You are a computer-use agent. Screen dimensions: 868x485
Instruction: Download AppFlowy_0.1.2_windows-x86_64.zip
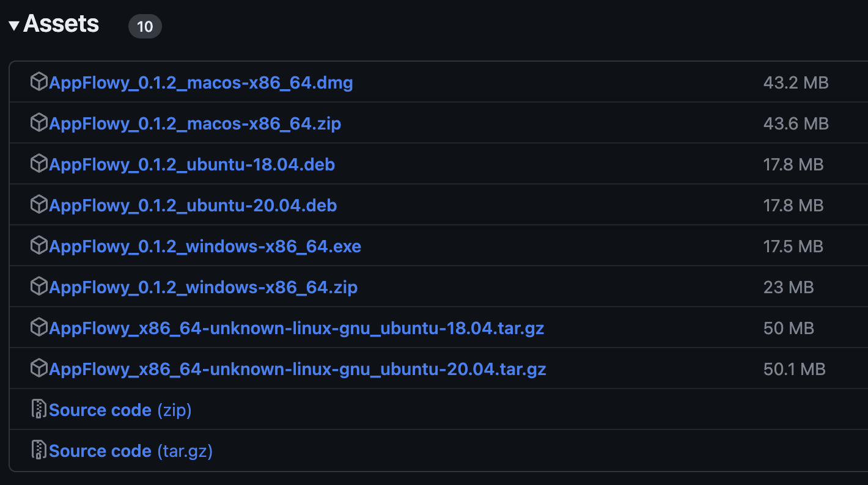[203, 287]
